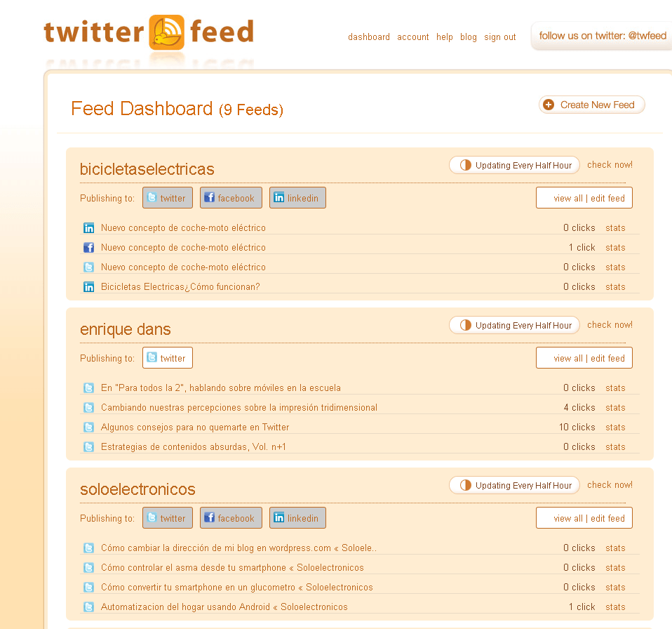Viewport: 672px width, 629px height.
Task: Click 'check now!' for the soloelectronicos feed
Action: point(610,484)
